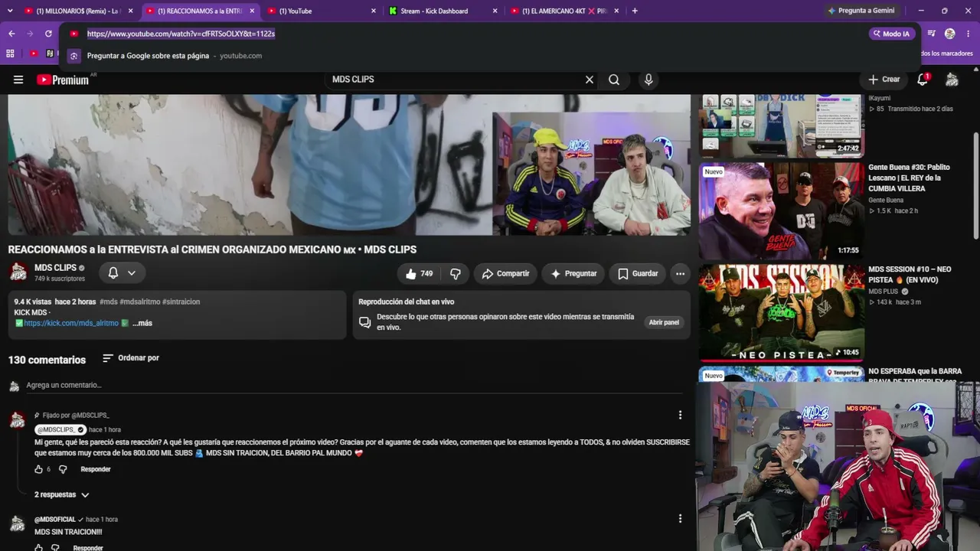Open the MDS CLIPS channel name
The height and width of the screenshot is (551, 980).
pyautogui.click(x=55, y=268)
